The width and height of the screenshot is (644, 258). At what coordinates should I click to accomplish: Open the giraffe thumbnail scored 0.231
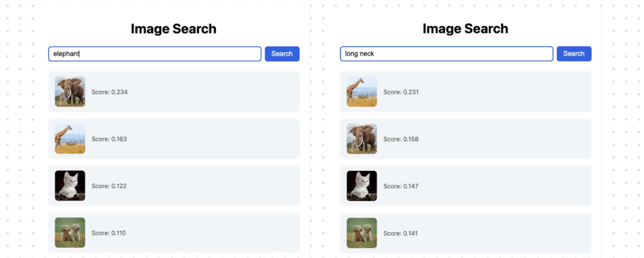point(362,92)
